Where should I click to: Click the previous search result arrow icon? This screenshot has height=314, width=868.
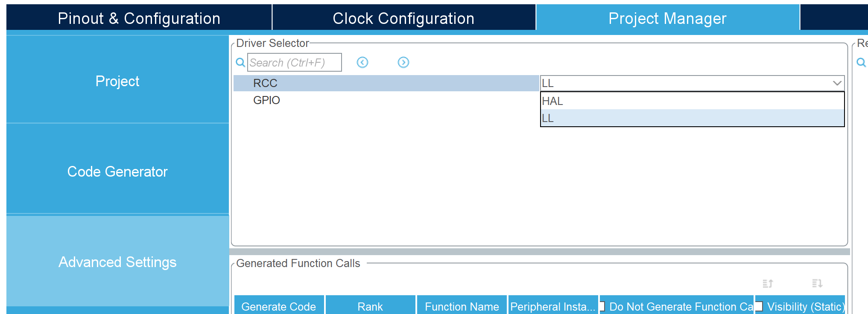(362, 63)
